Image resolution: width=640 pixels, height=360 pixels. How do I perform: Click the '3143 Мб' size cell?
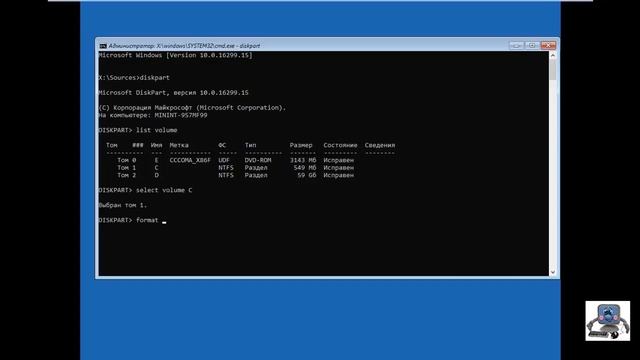click(x=303, y=160)
